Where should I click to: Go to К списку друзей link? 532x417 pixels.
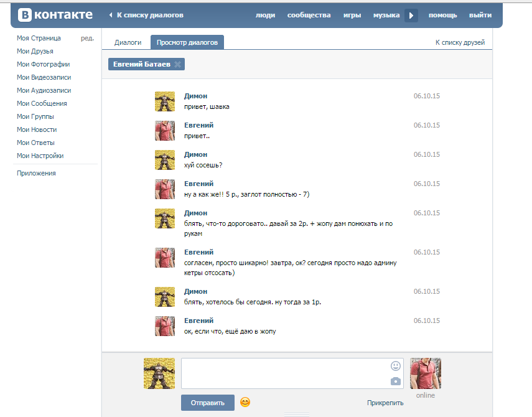460,42
